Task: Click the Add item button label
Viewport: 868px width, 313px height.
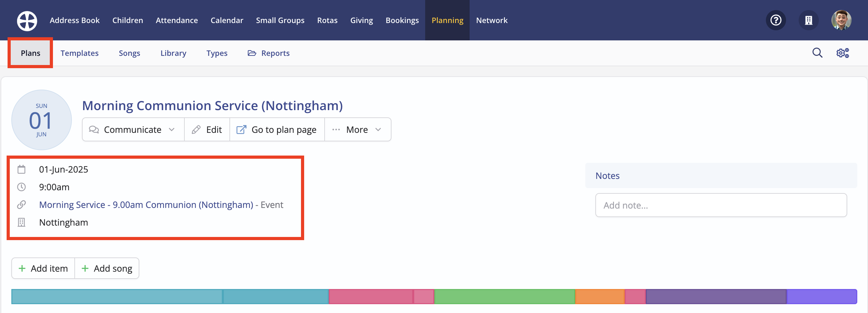Action: (49, 268)
